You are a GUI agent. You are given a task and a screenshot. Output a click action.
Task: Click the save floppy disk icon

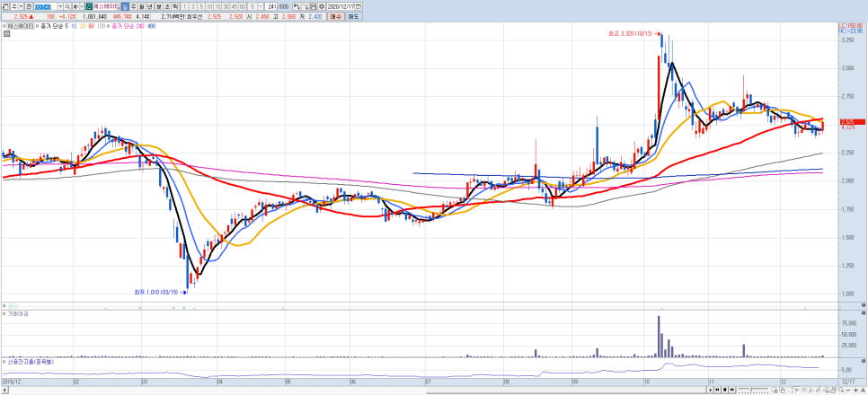[314, 6]
